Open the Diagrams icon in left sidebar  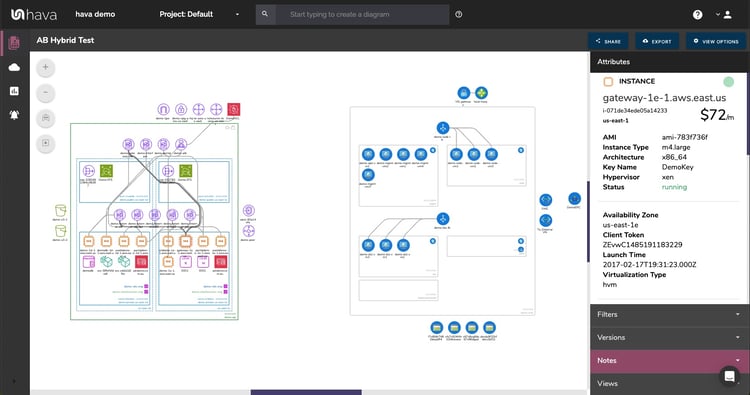pos(14,43)
